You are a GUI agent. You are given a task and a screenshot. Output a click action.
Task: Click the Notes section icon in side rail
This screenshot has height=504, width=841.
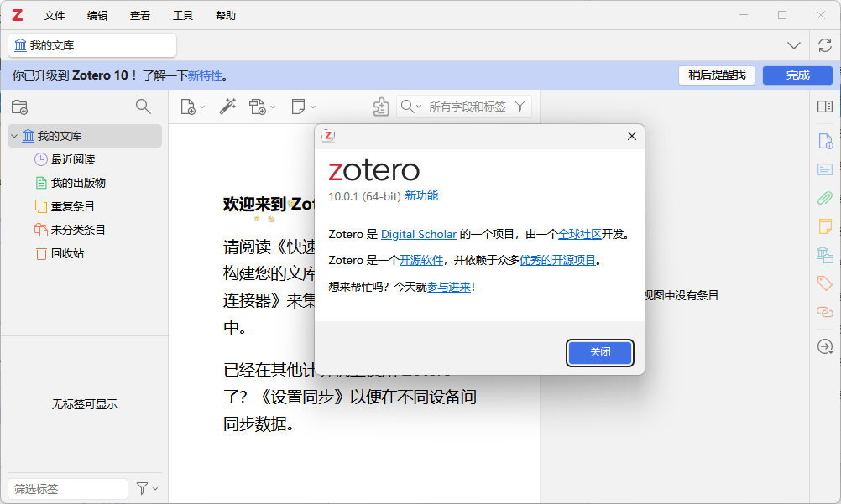(x=825, y=226)
